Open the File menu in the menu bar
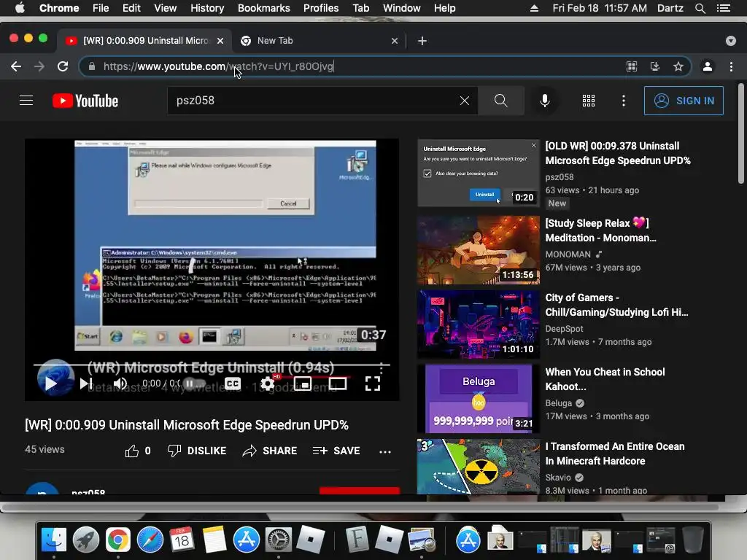The image size is (747, 560). [x=101, y=8]
